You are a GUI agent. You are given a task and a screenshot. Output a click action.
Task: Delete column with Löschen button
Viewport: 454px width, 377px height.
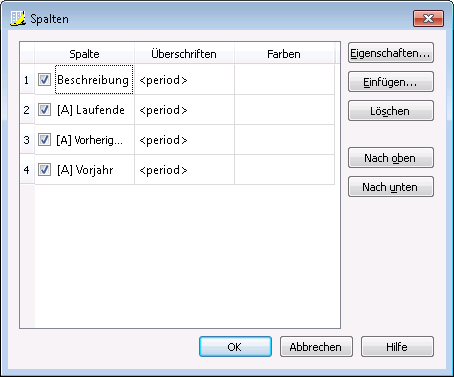tap(391, 111)
